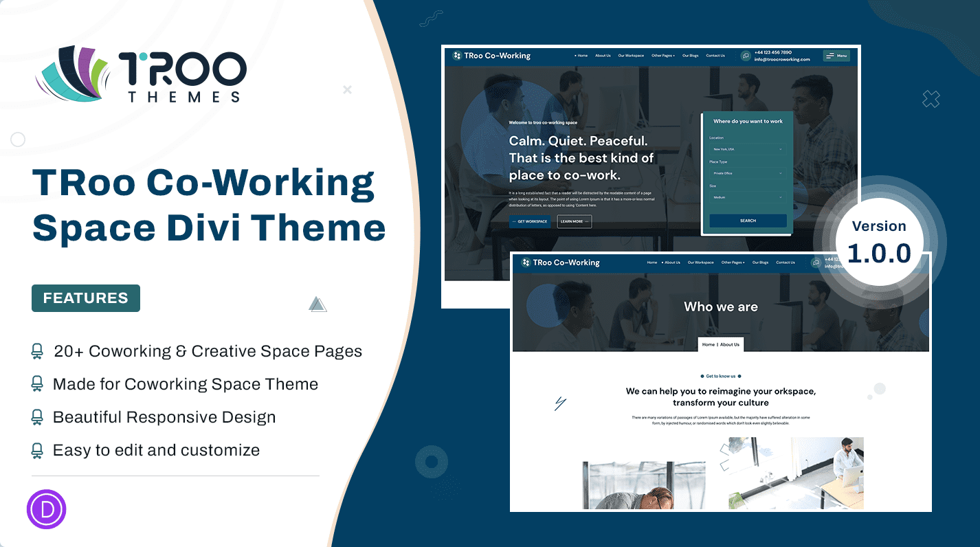Screen dimensions: 980x547
Task: Click TRoo Co-Working logo in homepage mockup
Action: point(491,56)
